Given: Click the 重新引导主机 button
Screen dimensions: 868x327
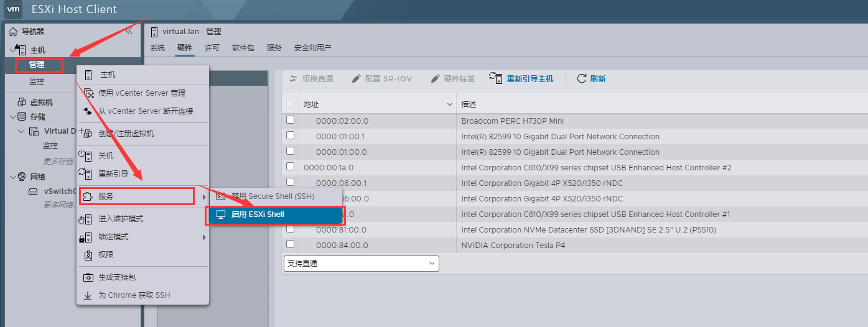Looking at the screenshot, I should pyautogui.click(x=529, y=79).
